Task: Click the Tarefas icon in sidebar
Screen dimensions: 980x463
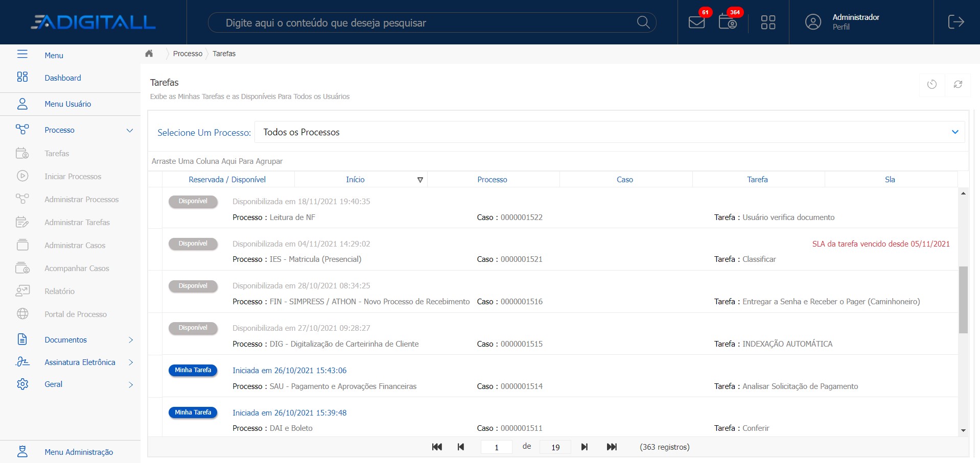Action: (x=22, y=153)
